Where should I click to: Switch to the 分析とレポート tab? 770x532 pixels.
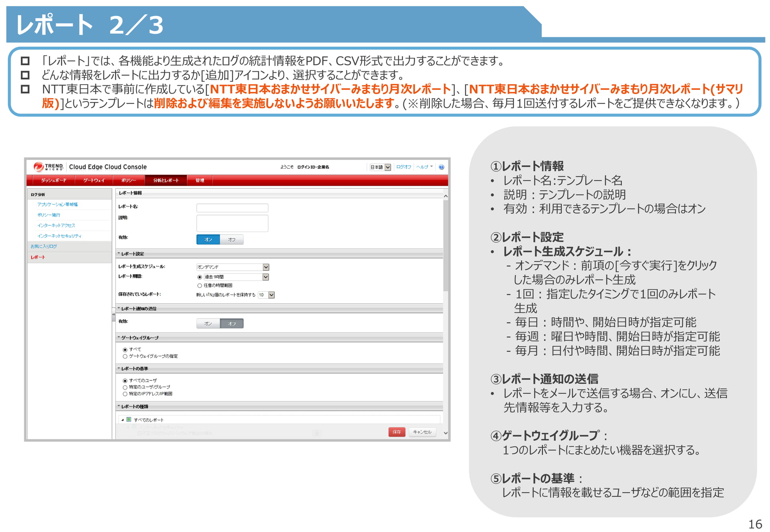166,180
